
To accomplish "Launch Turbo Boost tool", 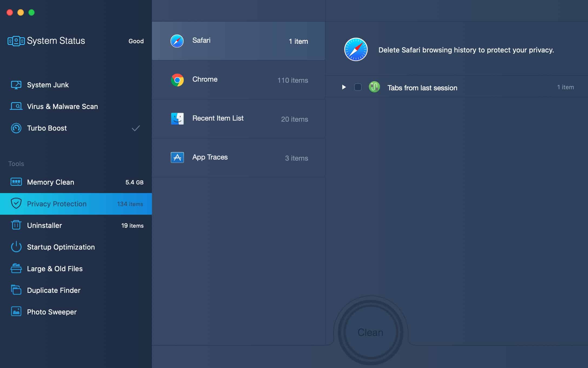I will (46, 128).
